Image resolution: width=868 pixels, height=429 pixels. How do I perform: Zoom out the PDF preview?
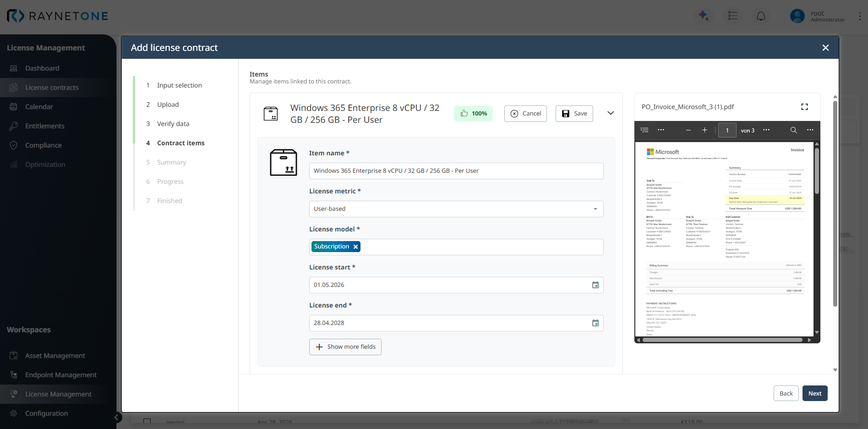pos(688,130)
